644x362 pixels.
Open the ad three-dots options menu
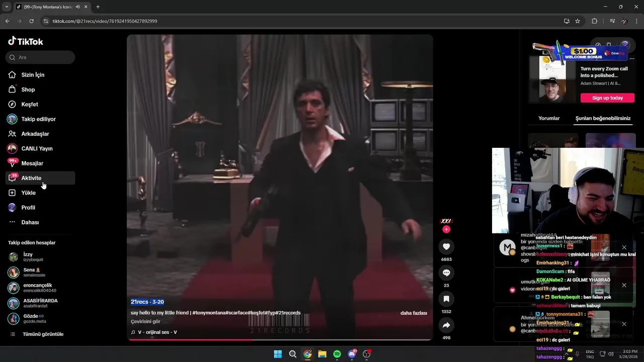(x=632, y=59)
